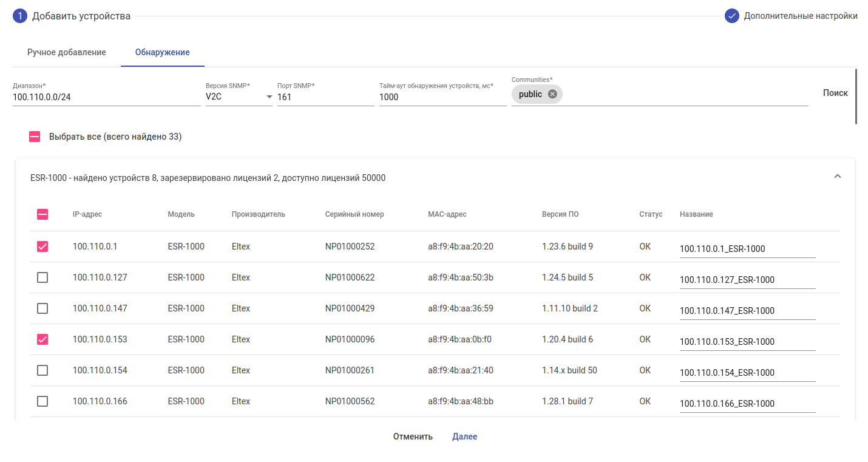This screenshot has height=462, width=868.
Task: Click the Additional settings checkmark step icon
Action: pyautogui.click(x=731, y=16)
